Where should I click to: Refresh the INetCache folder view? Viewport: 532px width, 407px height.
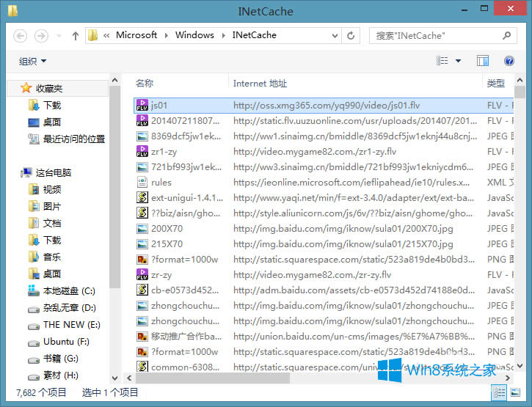pyautogui.click(x=351, y=35)
